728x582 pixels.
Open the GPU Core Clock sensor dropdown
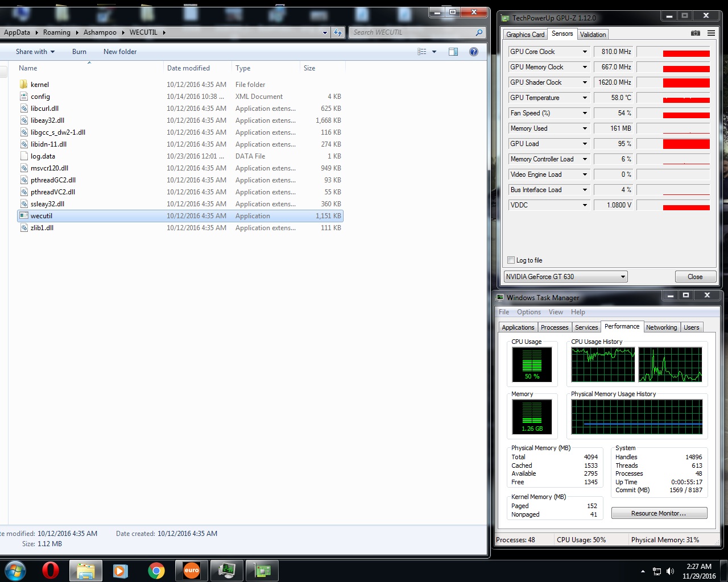(x=585, y=52)
